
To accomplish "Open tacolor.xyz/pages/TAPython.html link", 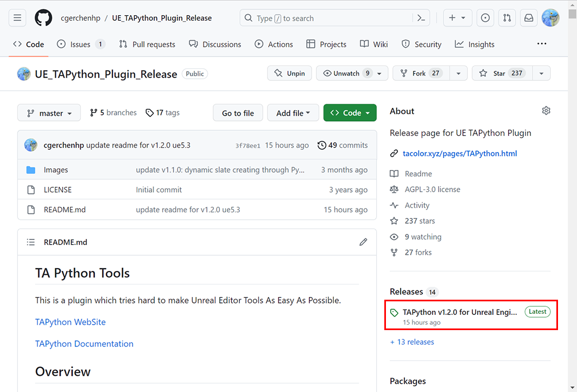I will click(460, 153).
